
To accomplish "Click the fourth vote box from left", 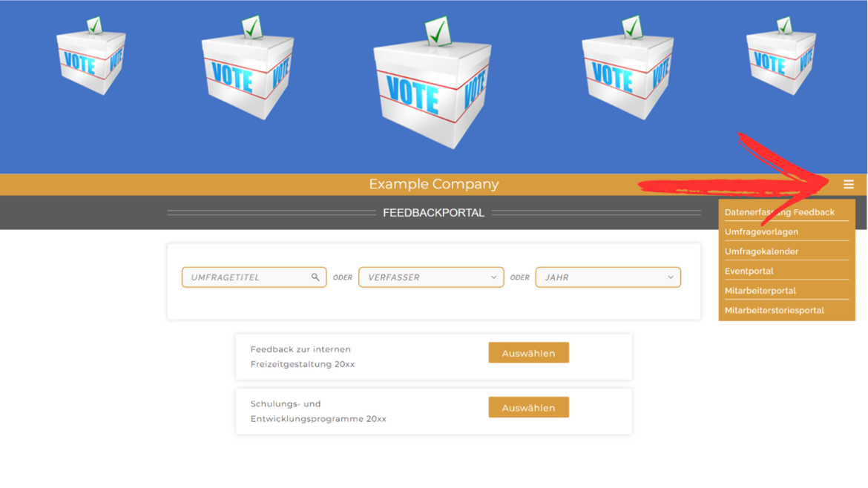I will tap(628, 67).
